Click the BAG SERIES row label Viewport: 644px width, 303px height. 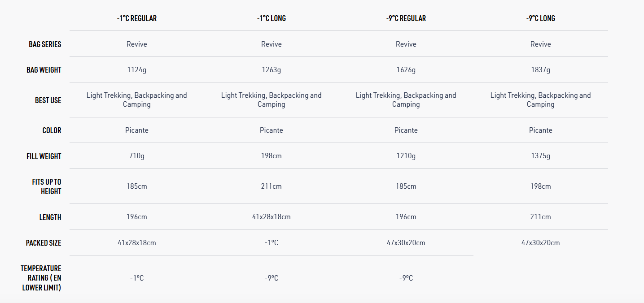point(45,44)
